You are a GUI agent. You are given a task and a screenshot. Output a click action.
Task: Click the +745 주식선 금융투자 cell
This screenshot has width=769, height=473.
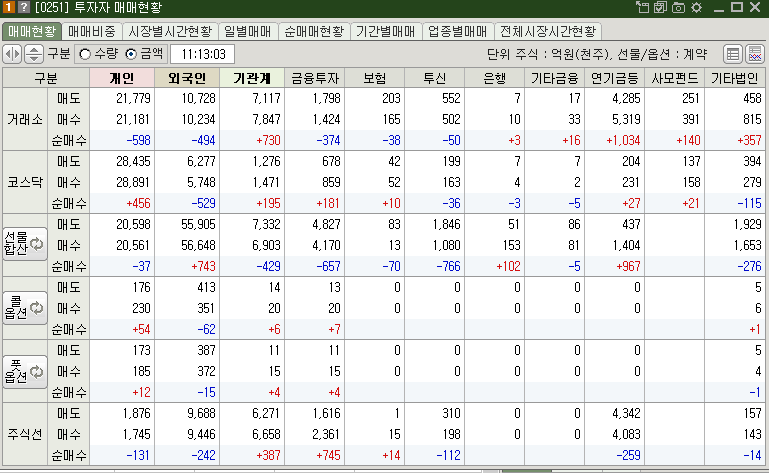[315, 455]
